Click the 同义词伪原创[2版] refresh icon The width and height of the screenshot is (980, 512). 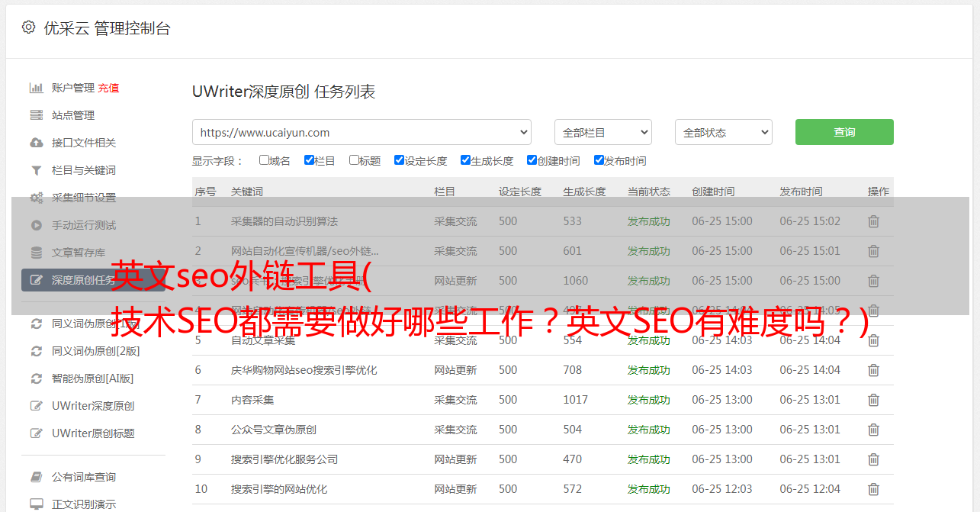[x=36, y=351]
